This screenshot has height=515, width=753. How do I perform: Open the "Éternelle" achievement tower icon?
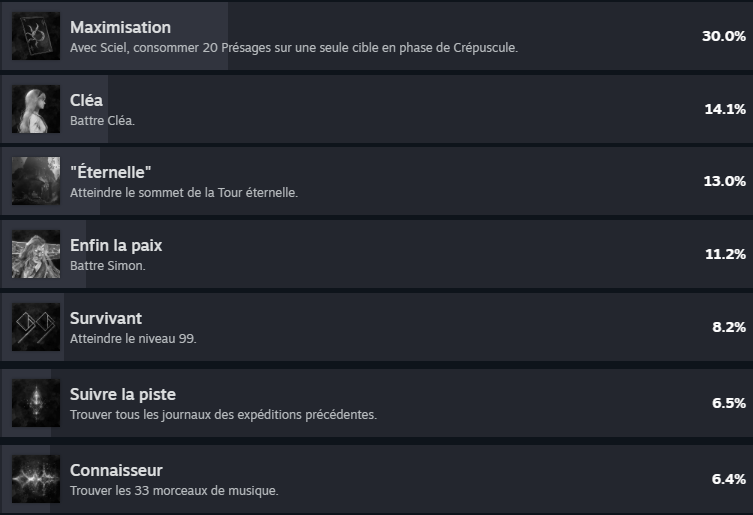36,181
